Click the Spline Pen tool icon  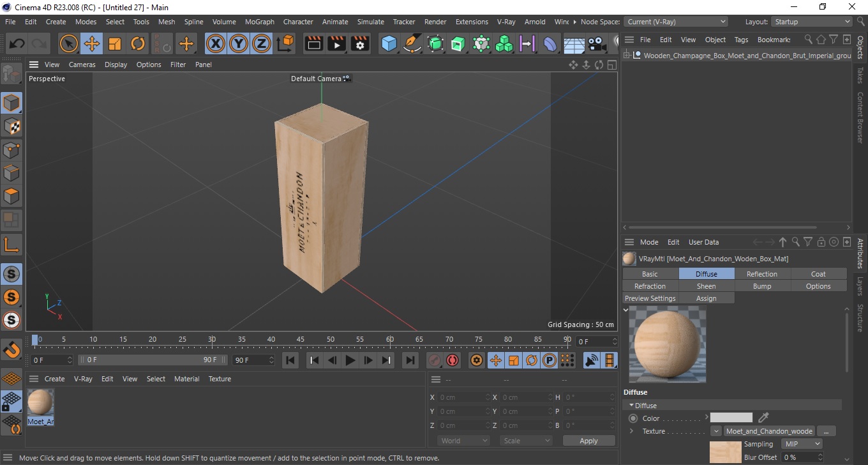pos(412,44)
